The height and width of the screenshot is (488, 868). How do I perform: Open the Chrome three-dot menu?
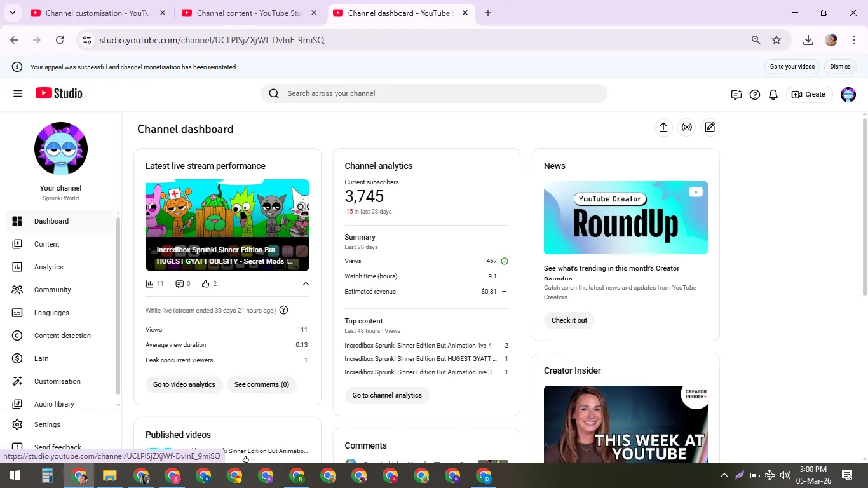[854, 40]
